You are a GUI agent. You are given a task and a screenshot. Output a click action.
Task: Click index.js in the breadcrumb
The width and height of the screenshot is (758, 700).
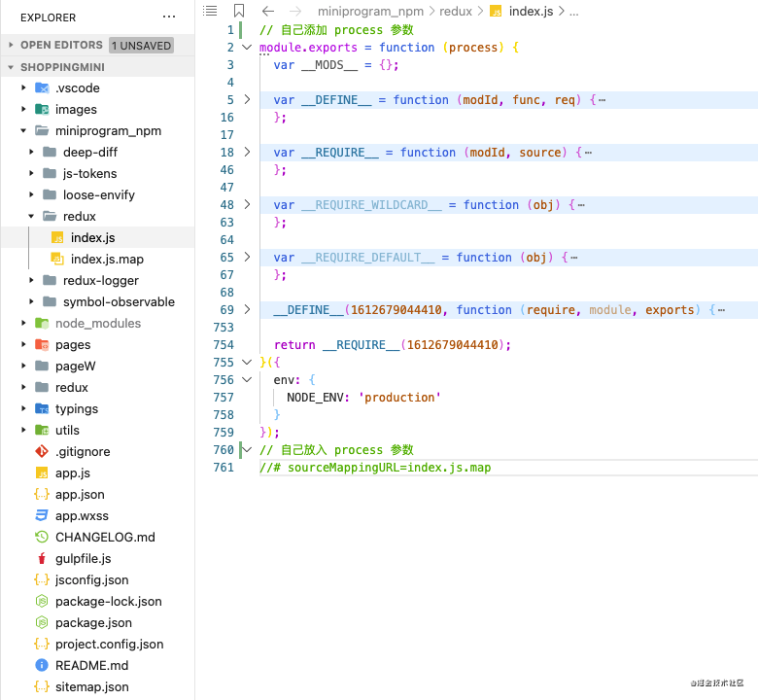(531, 11)
